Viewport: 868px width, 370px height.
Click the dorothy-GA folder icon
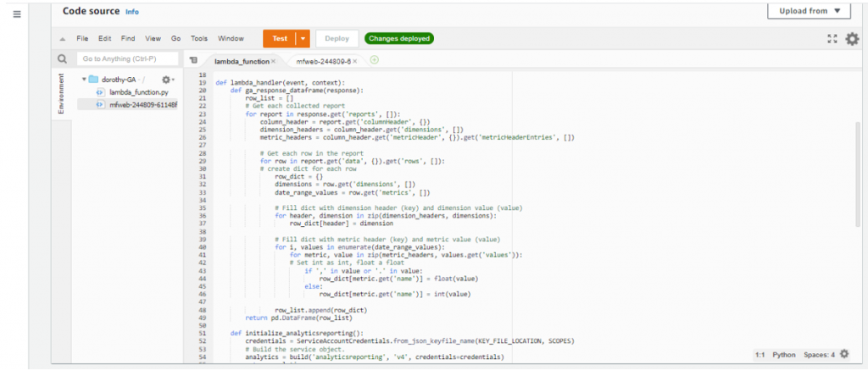[93, 80]
